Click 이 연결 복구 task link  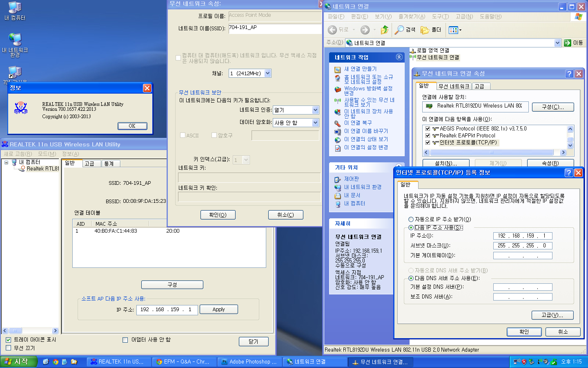[358, 123]
